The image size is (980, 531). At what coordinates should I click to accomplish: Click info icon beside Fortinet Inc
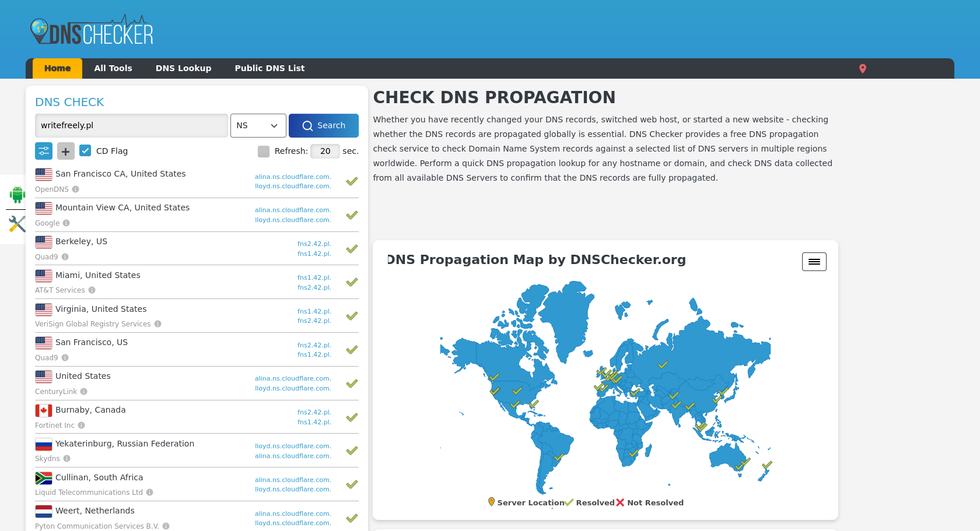pos(82,425)
